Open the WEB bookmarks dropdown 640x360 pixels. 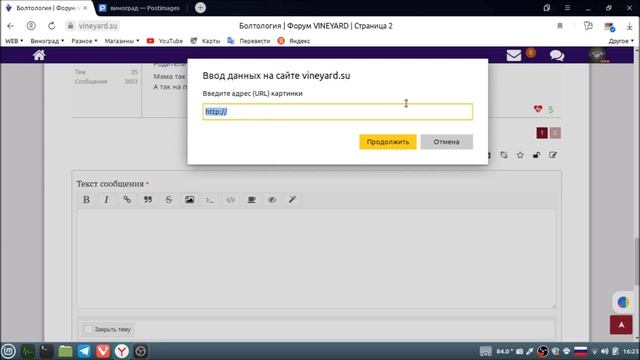(x=14, y=41)
